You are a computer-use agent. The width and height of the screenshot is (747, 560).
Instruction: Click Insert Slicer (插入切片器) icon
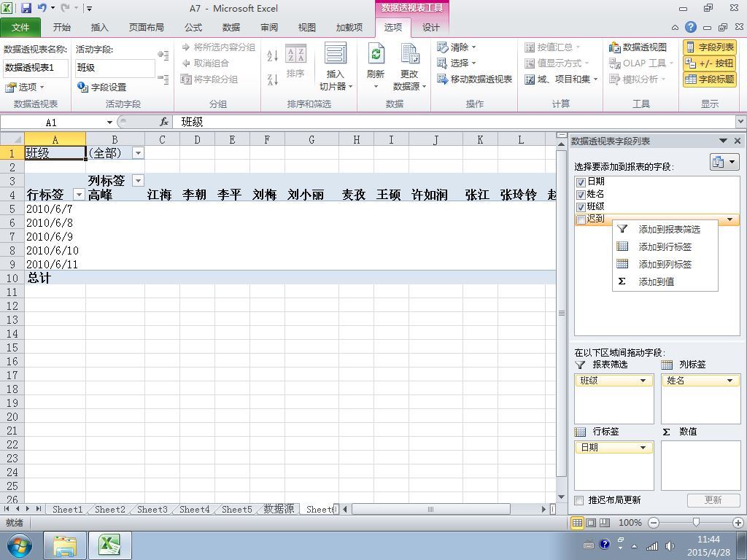[x=336, y=53]
